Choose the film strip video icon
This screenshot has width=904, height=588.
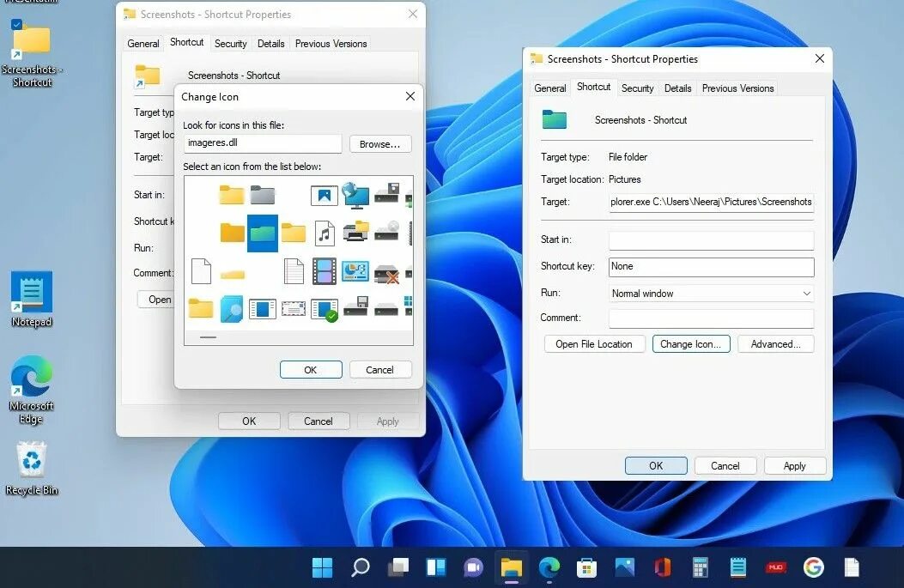tap(324, 271)
